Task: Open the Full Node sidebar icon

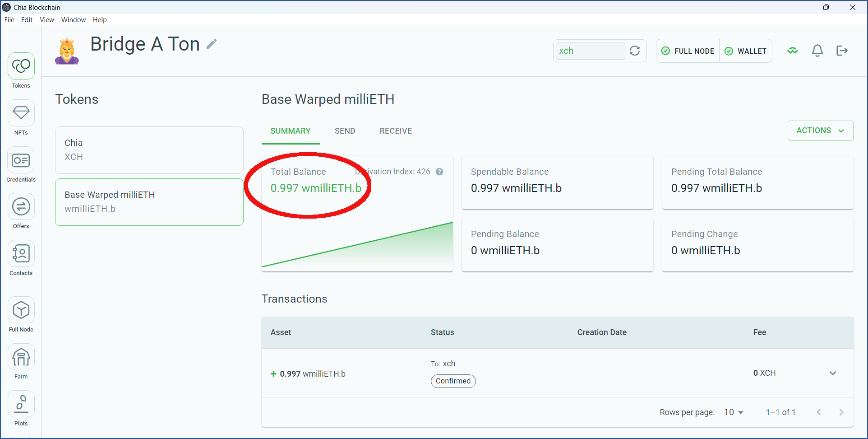Action: 21,310
